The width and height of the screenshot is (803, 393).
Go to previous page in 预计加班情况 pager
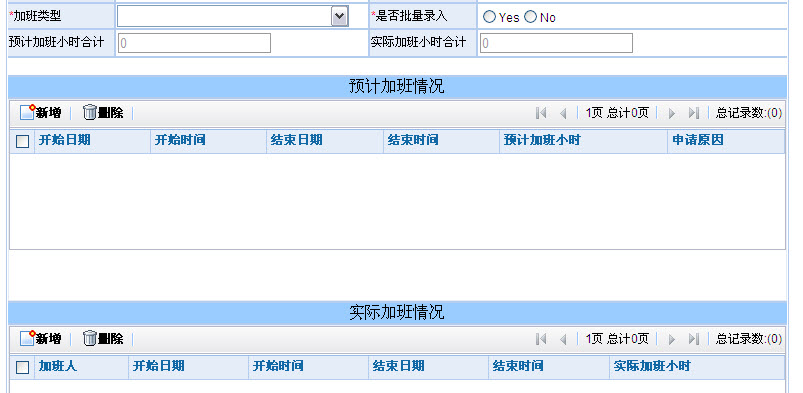click(563, 113)
